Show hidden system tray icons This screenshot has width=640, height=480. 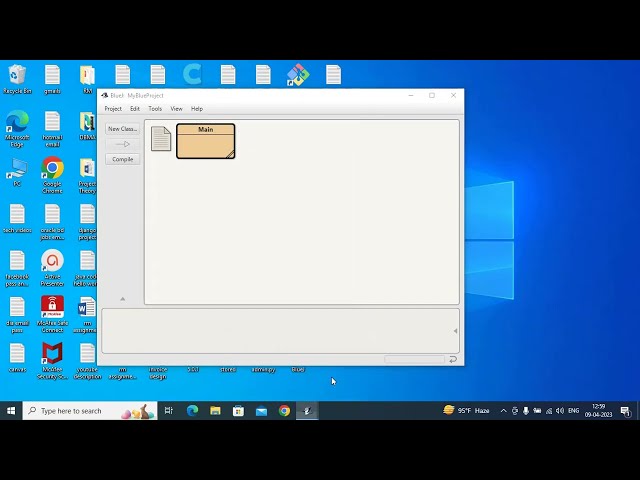coord(503,411)
